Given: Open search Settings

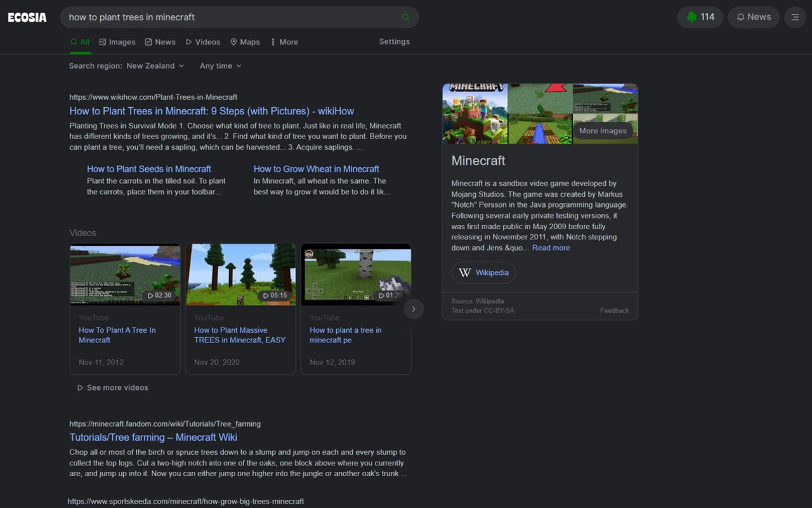Looking at the screenshot, I should pyautogui.click(x=395, y=41).
